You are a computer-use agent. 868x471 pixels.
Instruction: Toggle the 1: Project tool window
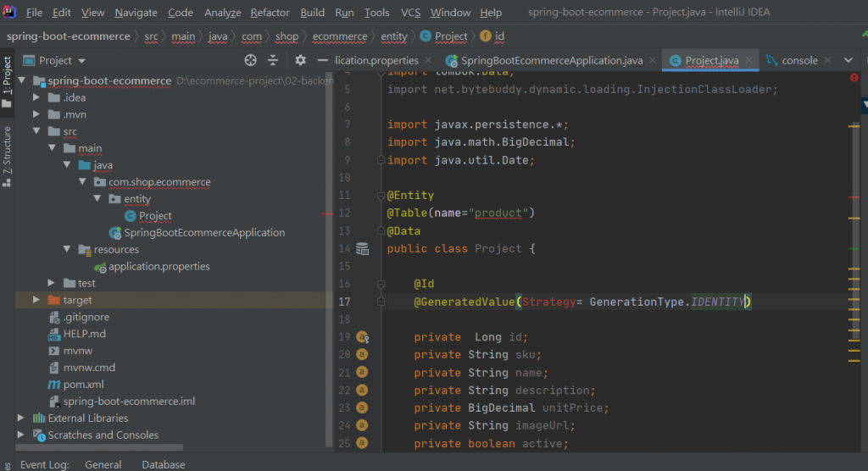pos(7,82)
